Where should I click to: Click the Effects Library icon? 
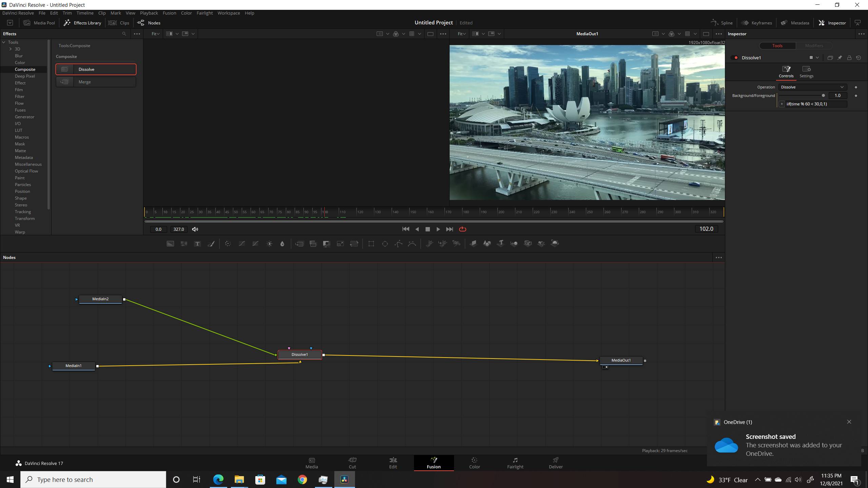[67, 23]
